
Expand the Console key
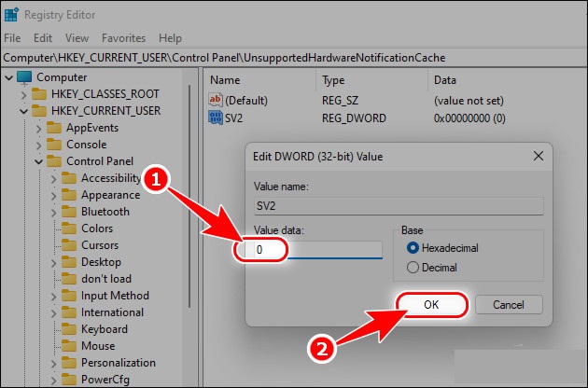(38, 145)
